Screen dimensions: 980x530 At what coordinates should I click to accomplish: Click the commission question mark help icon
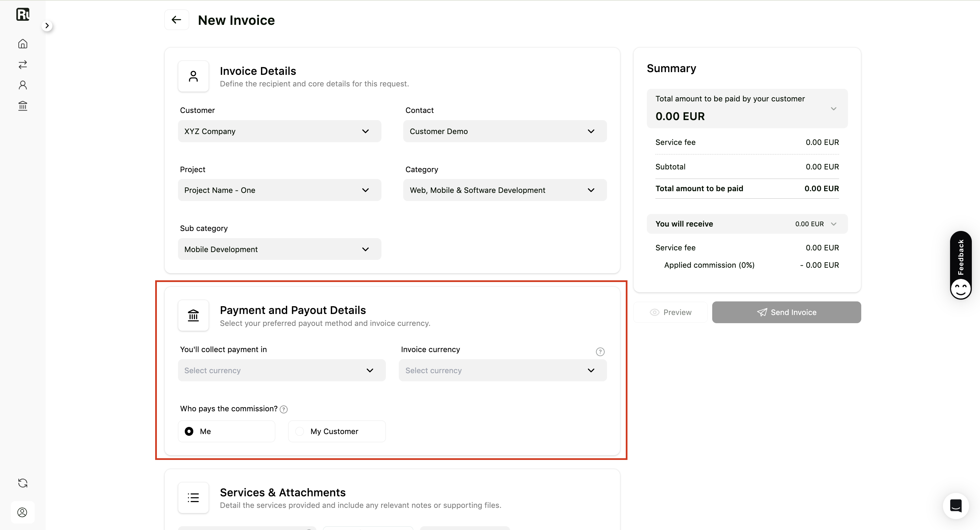tap(283, 409)
